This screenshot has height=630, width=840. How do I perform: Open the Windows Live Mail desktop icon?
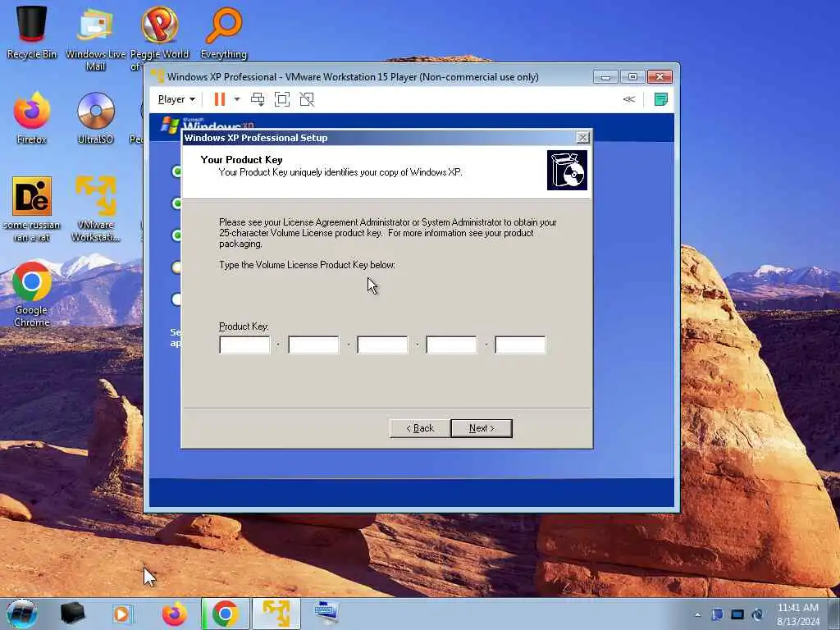(95, 38)
